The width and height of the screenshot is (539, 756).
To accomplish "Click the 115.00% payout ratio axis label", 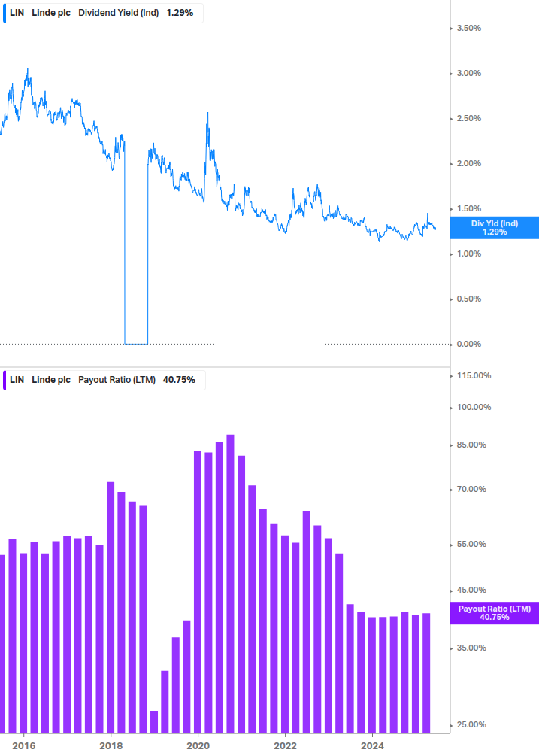I will 474,375.
